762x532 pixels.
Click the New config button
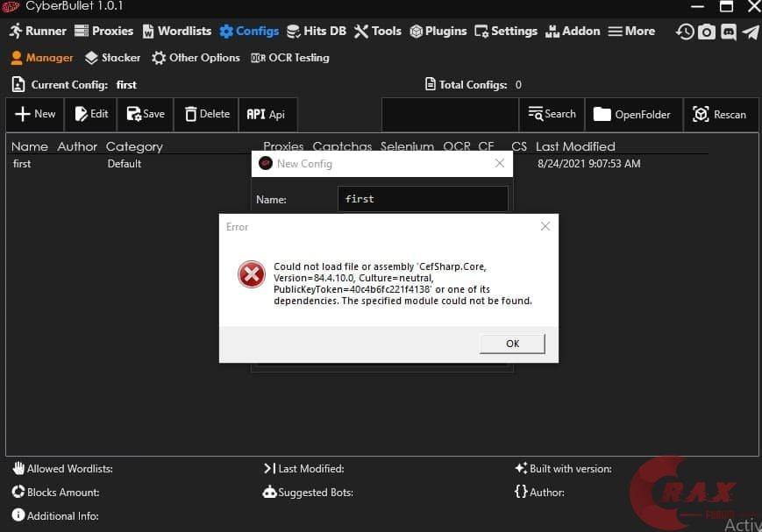[35, 114]
